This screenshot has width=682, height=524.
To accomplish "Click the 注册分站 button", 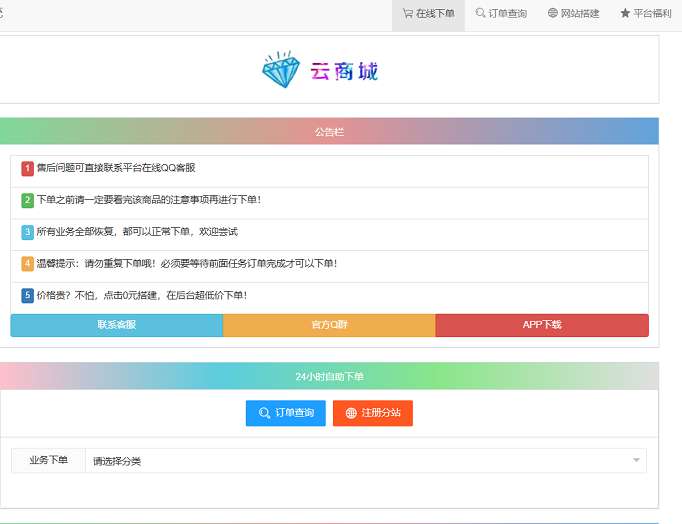I will pos(373,413).
